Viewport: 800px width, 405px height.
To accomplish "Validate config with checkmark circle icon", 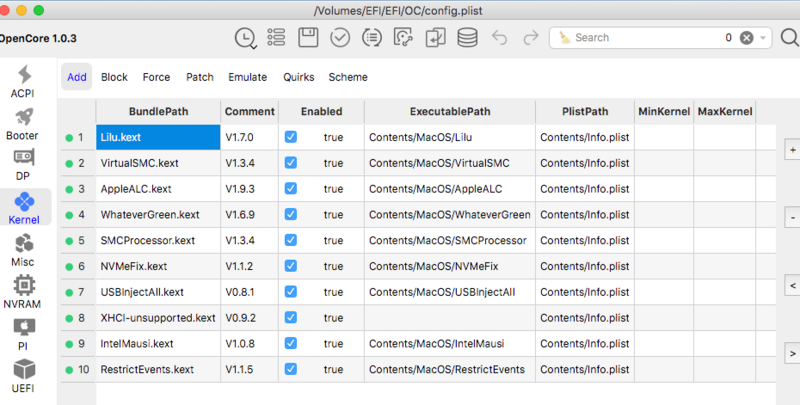I will coord(340,38).
